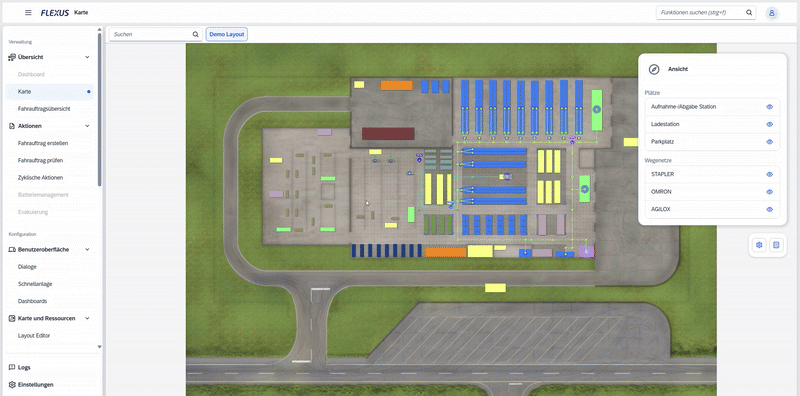Collapse the Aktionen section chevron
800x396 pixels.
pyautogui.click(x=87, y=126)
